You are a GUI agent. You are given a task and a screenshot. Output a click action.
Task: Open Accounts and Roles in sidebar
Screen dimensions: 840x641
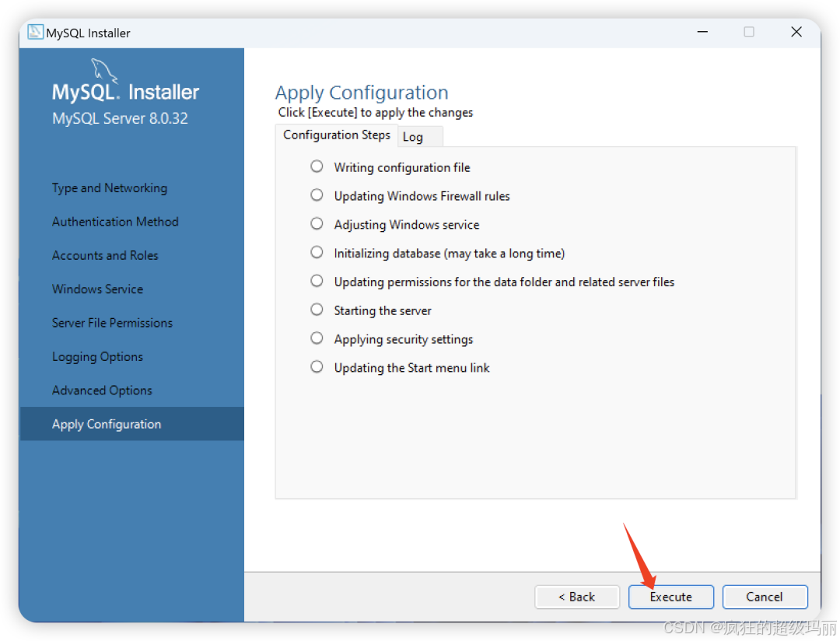point(105,255)
